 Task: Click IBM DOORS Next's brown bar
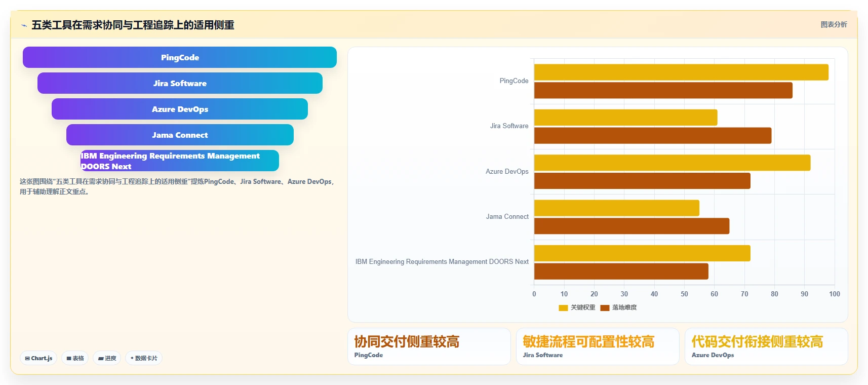(621, 271)
